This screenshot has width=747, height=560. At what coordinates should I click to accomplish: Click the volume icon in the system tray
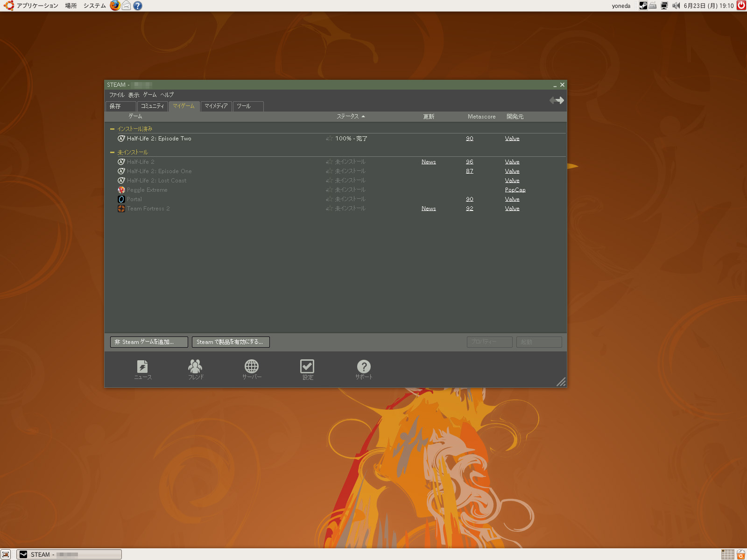pos(676,6)
